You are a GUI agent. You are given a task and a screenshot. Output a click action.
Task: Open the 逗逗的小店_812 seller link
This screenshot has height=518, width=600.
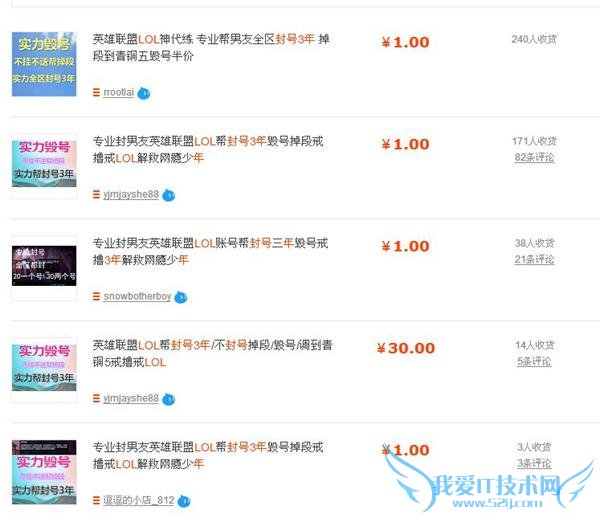pos(139,500)
